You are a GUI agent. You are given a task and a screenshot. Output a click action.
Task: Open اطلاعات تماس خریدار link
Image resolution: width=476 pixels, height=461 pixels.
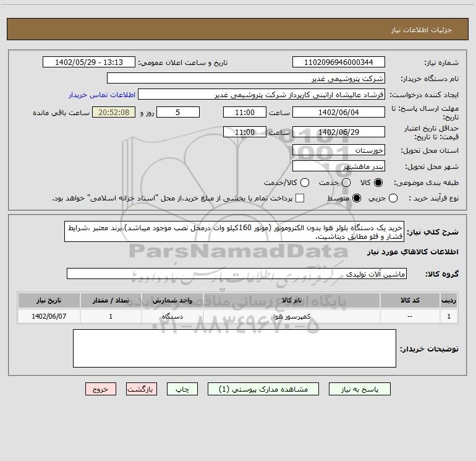point(97,95)
